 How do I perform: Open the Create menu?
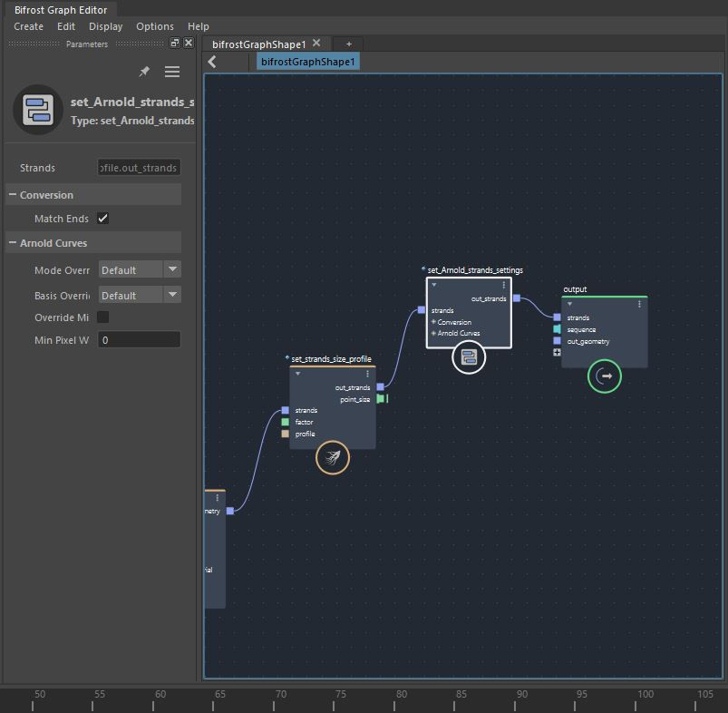point(28,26)
